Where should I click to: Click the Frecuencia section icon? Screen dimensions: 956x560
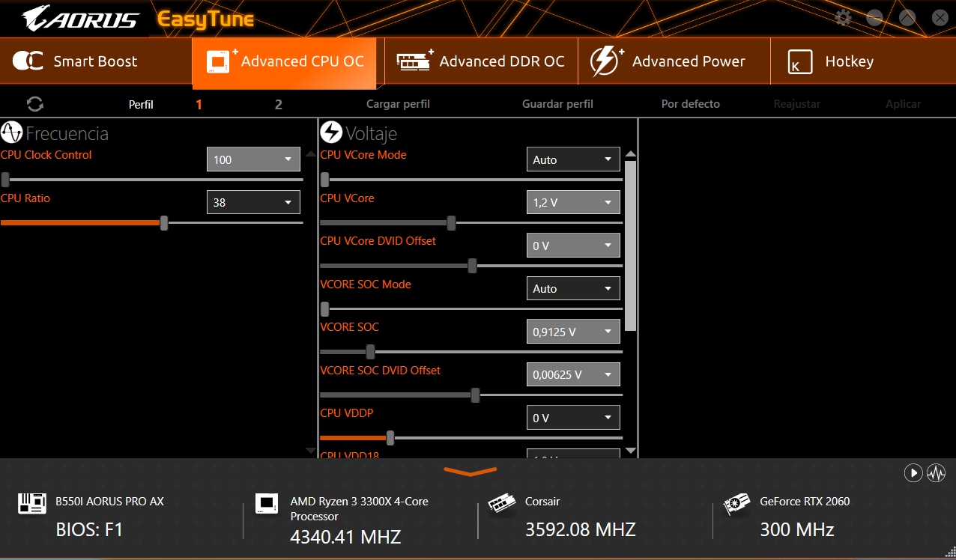coord(11,133)
